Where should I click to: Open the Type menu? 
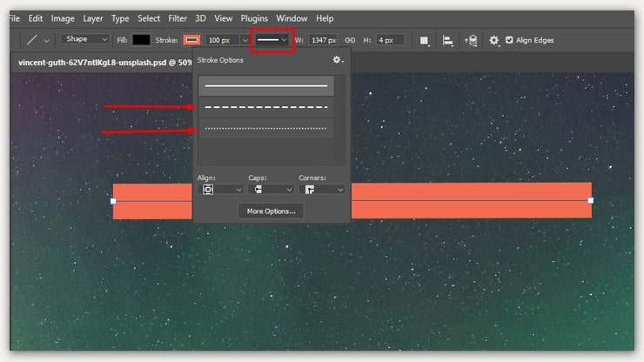(120, 18)
